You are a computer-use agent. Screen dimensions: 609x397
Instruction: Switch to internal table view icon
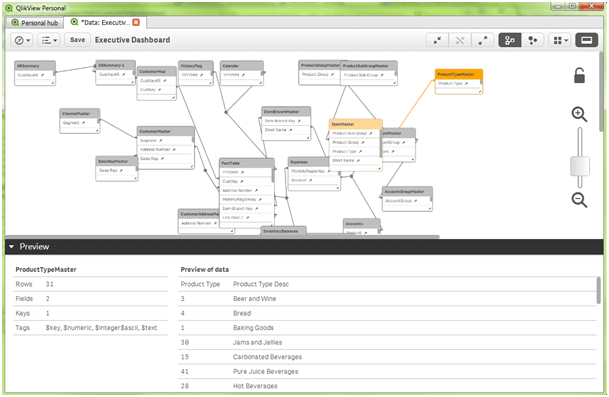[510, 40]
